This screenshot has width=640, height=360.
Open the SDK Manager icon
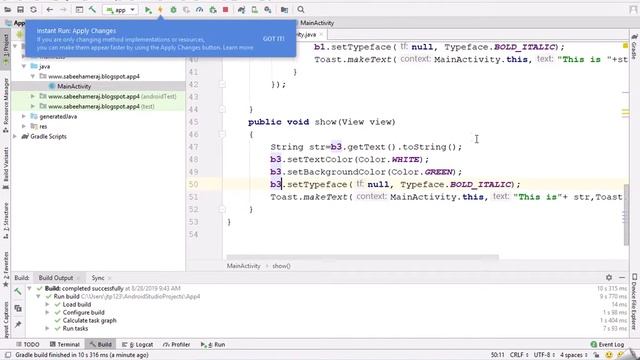(268, 9)
